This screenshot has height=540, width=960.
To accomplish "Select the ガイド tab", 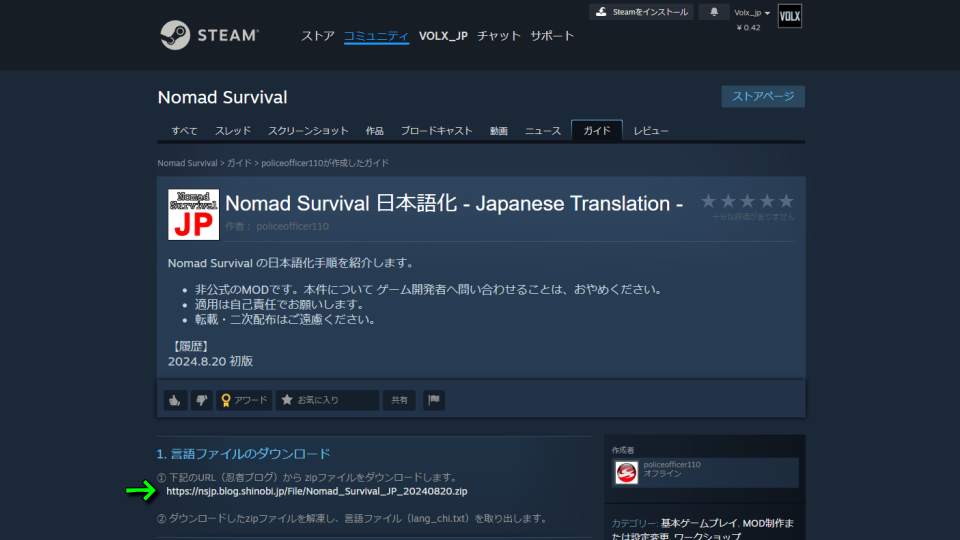I will 597,130.
